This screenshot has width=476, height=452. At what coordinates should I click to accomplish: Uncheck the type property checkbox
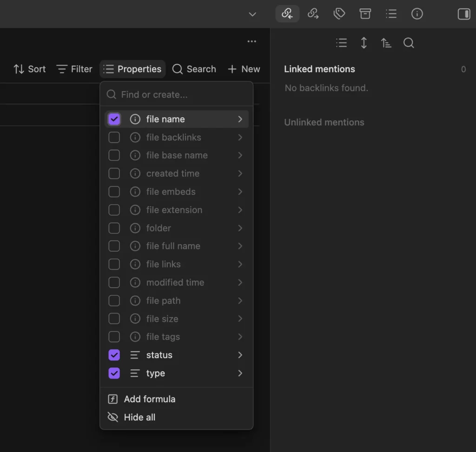(114, 373)
